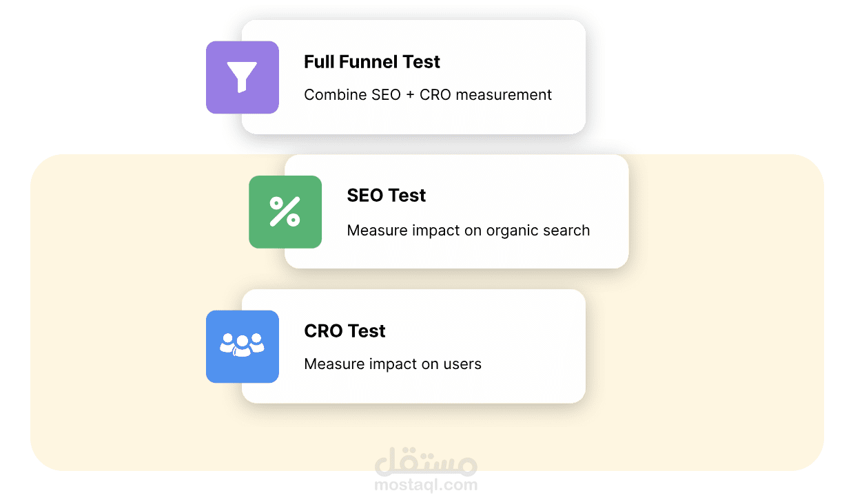Click 'Combine SEO + CRO measurement' description

pos(428,95)
